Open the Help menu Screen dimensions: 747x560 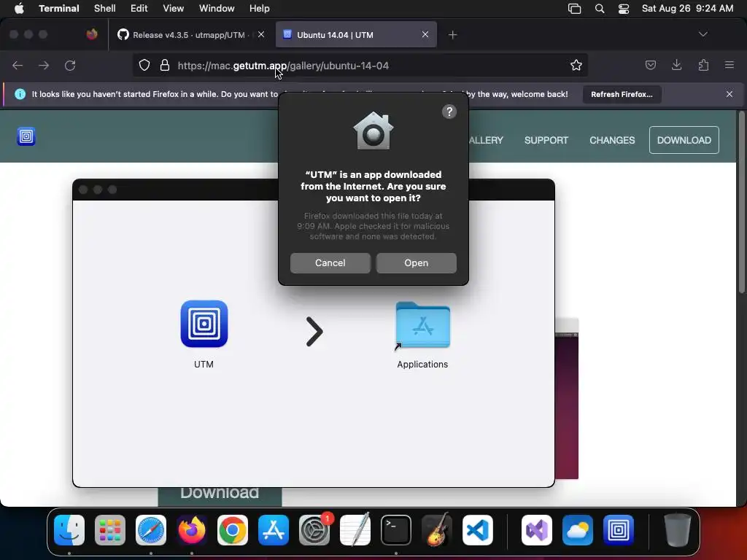coord(260,9)
